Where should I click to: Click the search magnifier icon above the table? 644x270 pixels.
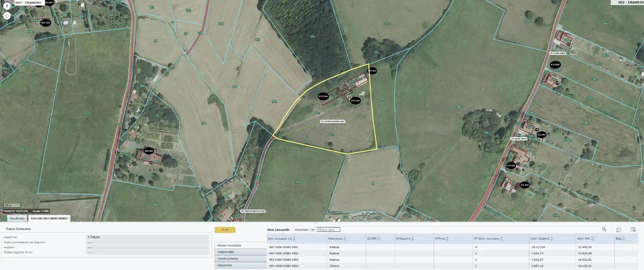tap(604, 229)
